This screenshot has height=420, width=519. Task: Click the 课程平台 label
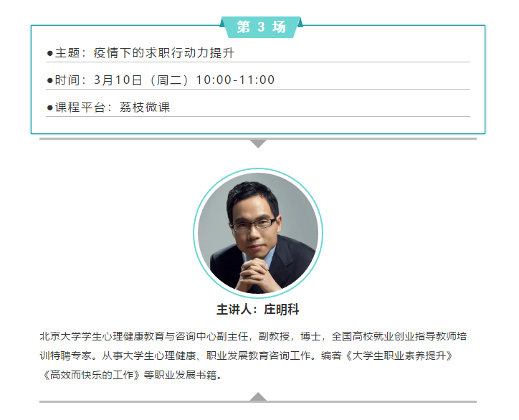(80, 108)
